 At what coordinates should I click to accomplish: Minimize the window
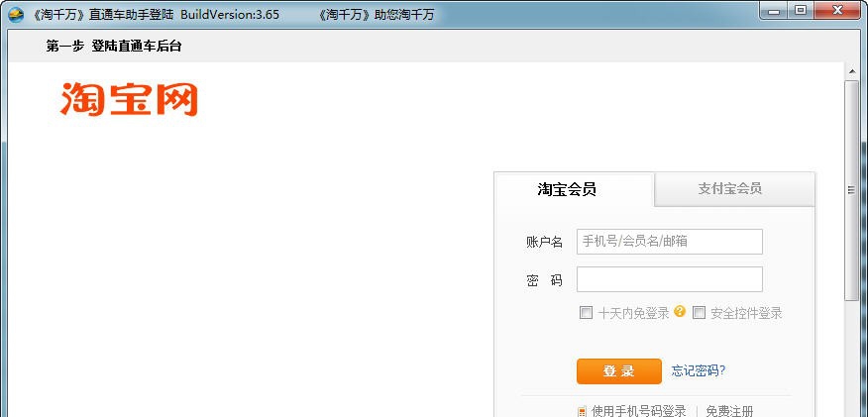click(775, 12)
